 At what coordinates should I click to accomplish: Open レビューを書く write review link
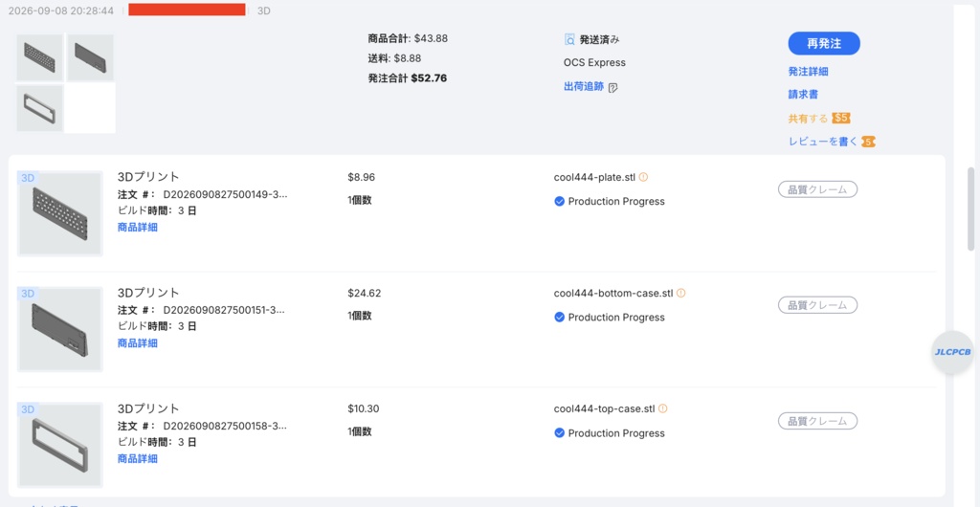(823, 142)
